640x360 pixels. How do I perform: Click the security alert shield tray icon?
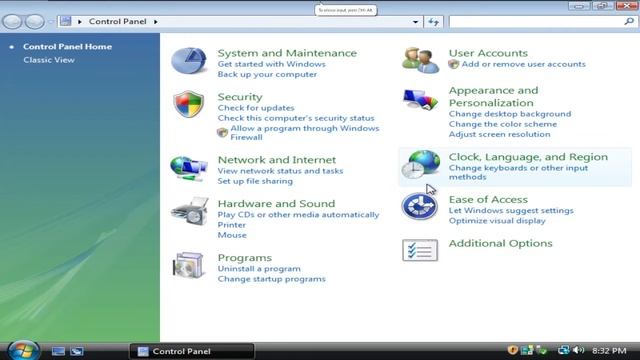[x=513, y=350]
